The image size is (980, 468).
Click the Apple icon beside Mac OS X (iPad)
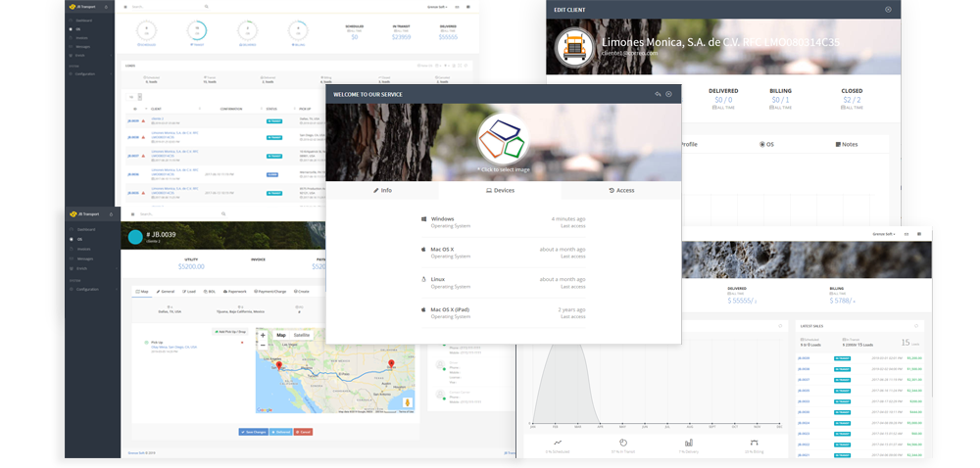(423, 308)
